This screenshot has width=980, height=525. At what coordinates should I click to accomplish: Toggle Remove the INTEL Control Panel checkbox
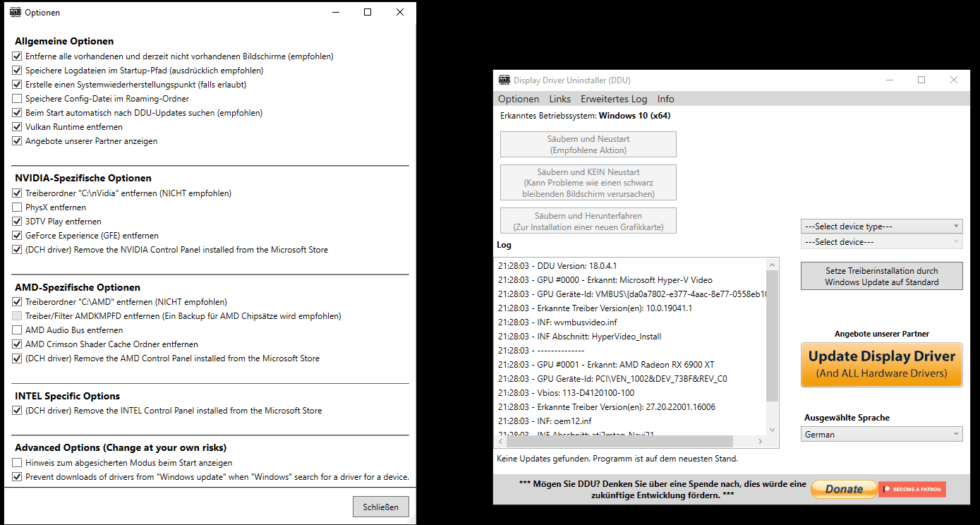17,411
